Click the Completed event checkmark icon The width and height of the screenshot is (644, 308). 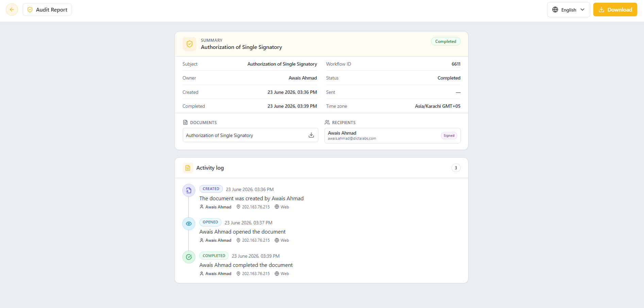pos(189,257)
